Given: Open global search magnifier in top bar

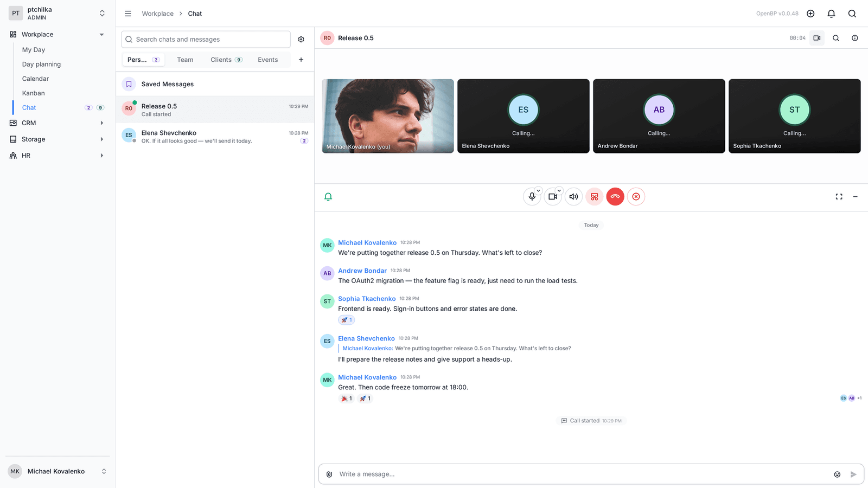Looking at the screenshot, I should coord(852,14).
